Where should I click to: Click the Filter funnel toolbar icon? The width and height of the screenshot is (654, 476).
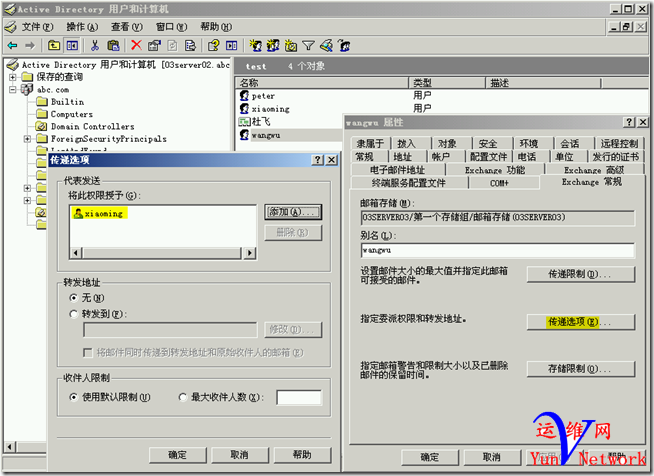click(x=308, y=45)
